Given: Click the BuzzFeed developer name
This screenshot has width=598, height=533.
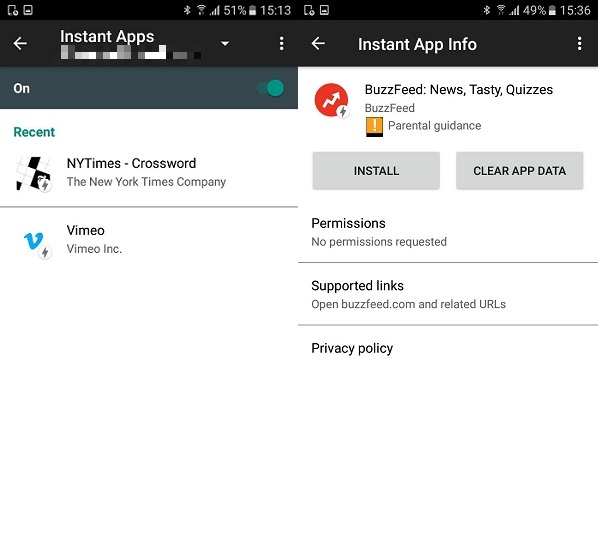Looking at the screenshot, I should 389,108.
